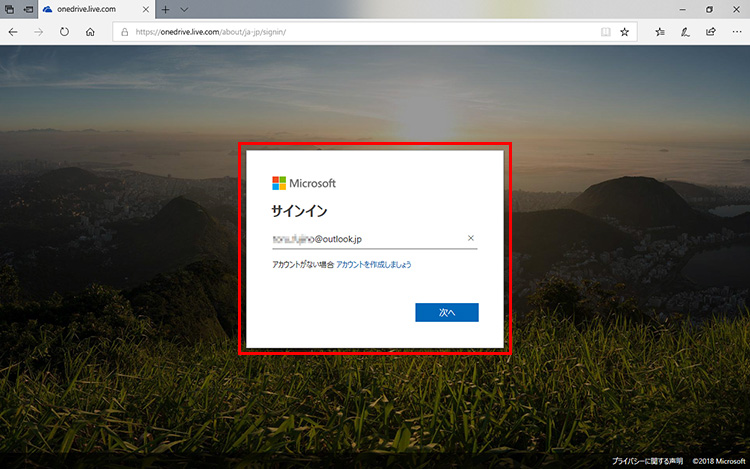
Task: Close the onedrive.live.com tab
Action: (146, 9)
